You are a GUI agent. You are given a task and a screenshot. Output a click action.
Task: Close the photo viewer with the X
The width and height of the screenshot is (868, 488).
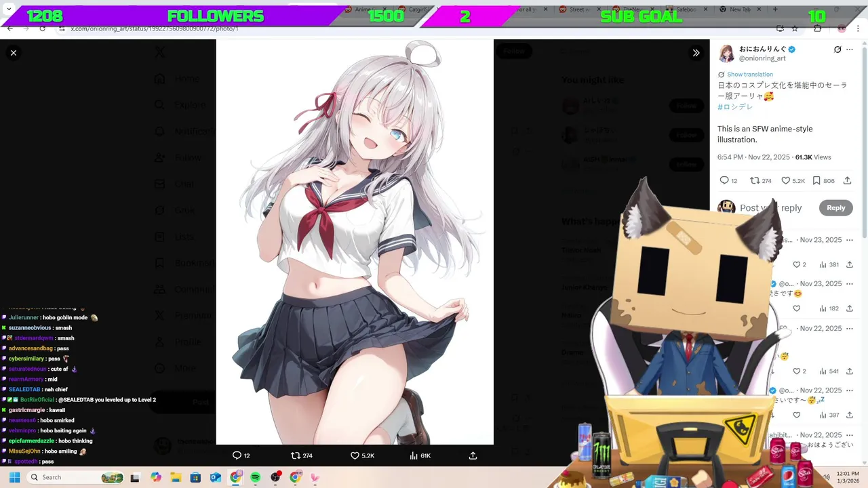14,53
